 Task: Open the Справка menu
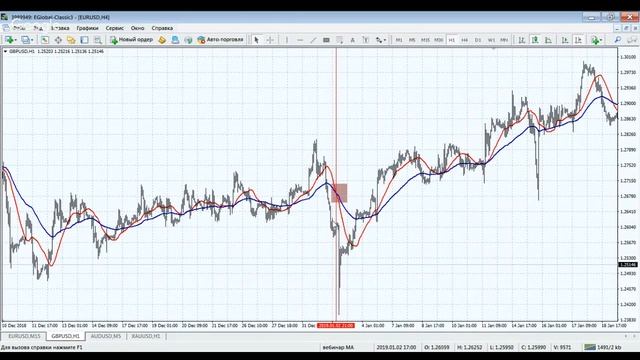tap(162, 28)
